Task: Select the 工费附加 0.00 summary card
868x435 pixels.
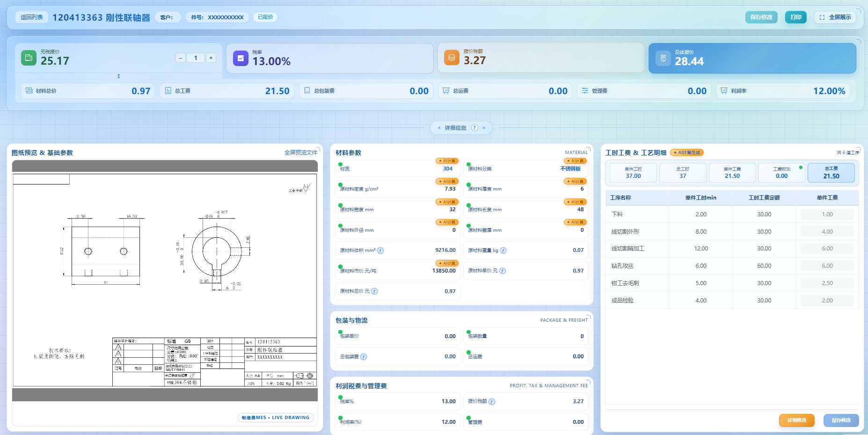Action: (x=781, y=173)
